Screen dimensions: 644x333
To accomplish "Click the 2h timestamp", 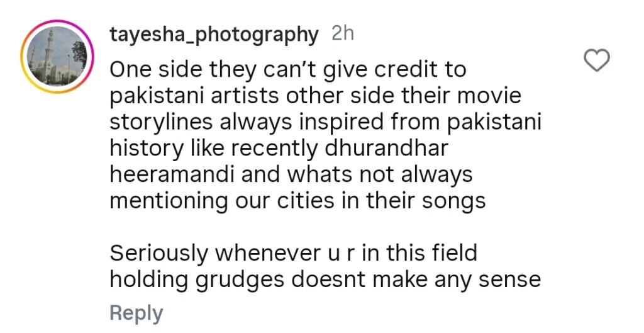I will (343, 34).
